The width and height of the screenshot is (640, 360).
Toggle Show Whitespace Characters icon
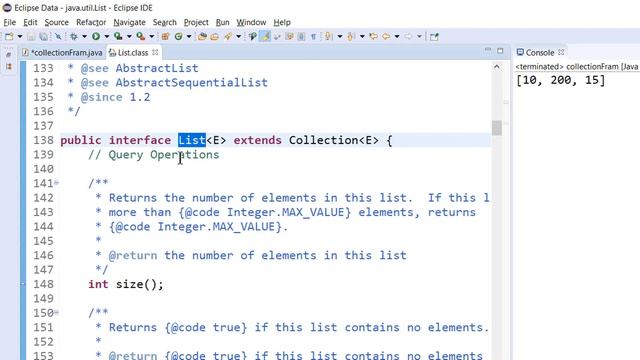[313, 36]
